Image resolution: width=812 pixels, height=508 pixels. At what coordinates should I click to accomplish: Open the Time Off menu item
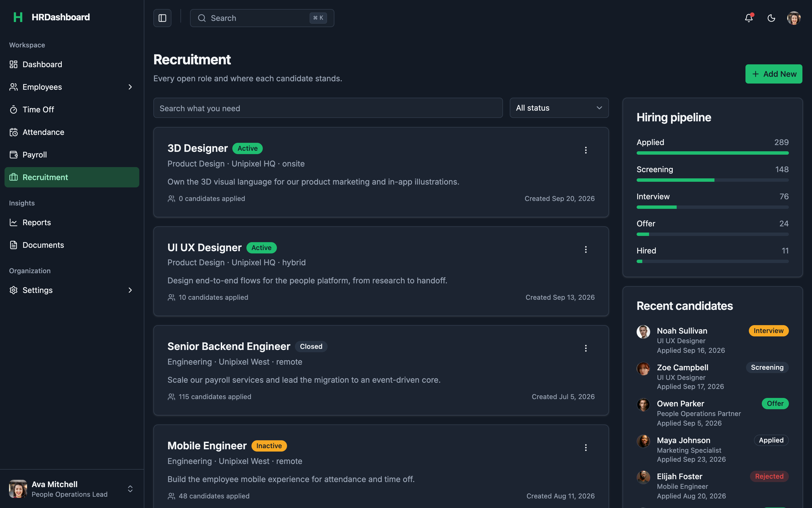(x=72, y=110)
